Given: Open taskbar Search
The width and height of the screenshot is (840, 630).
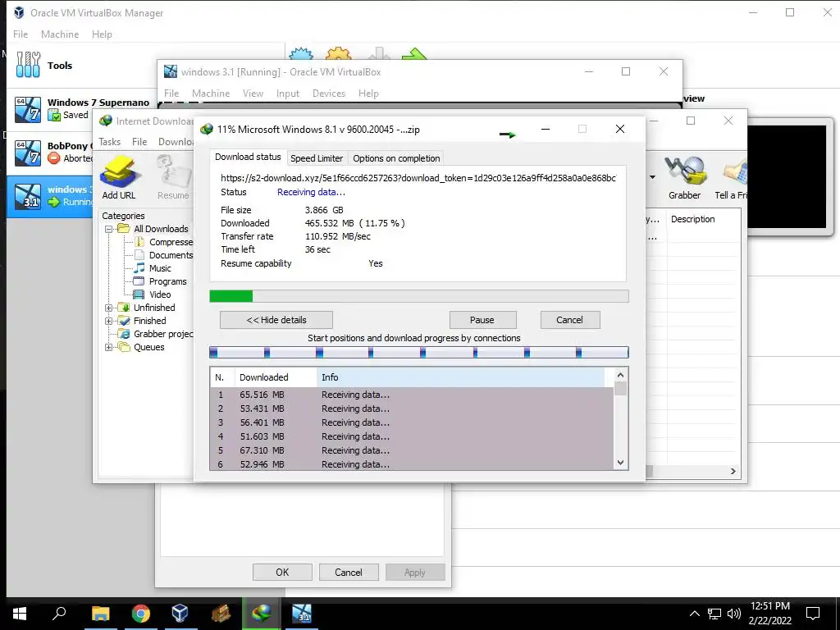Looking at the screenshot, I should 59,614.
